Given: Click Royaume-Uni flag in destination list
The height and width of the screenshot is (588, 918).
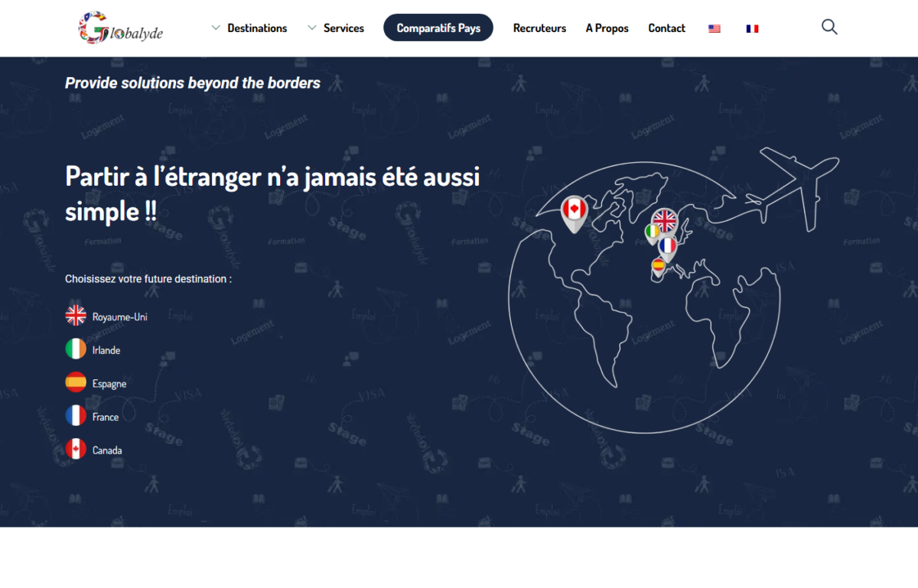Looking at the screenshot, I should [76, 316].
